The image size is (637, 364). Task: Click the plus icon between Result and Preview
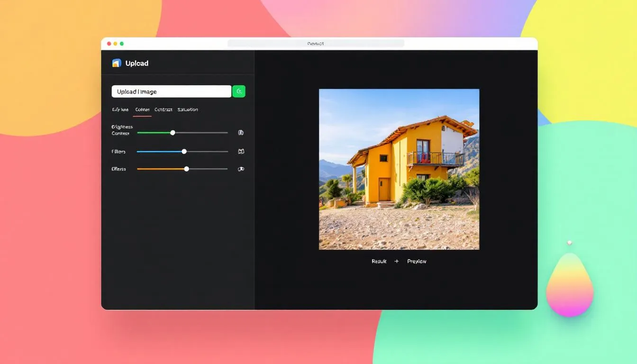[397, 261]
